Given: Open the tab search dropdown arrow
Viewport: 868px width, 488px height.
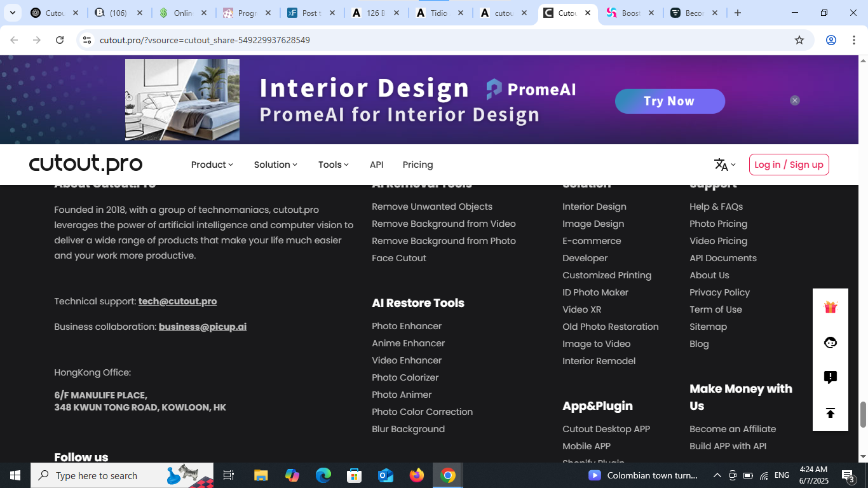Looking at the screenshot, I should point(12,13).
